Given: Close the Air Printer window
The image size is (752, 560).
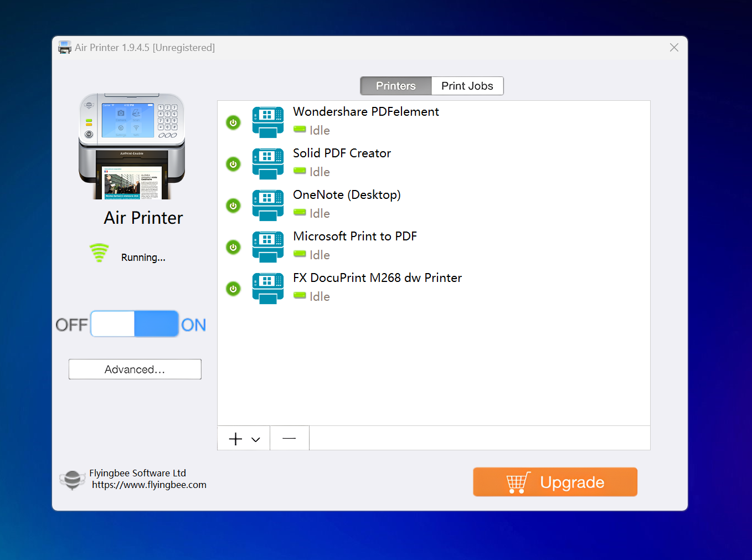Looking at the screenshot, I should pyautogui.click(x=674, y=48).
